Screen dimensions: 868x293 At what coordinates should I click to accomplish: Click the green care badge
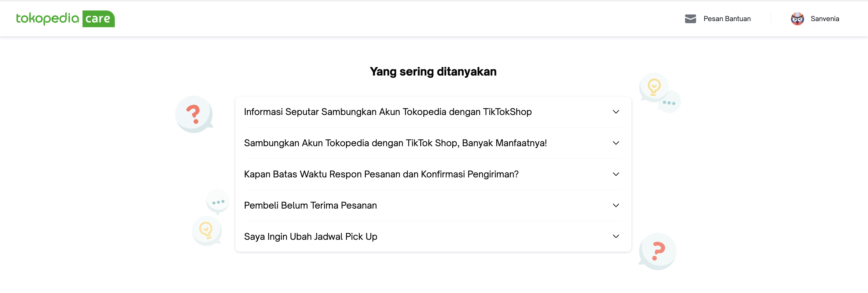click(98, 19)
